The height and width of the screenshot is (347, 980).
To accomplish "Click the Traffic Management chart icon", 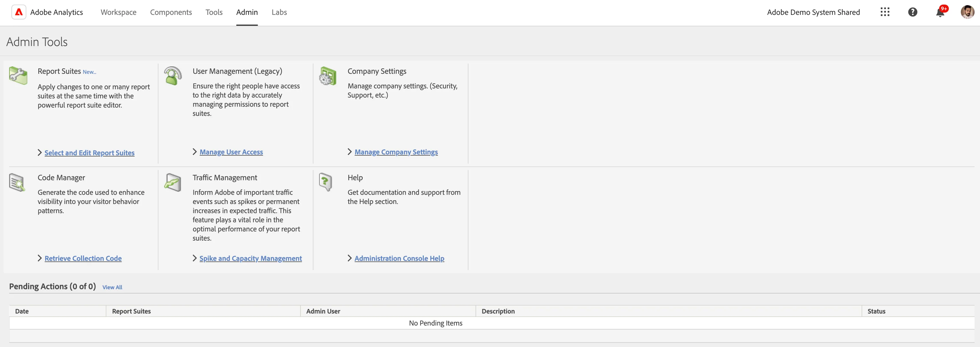I will pyautogui.click(x=173, y=183).
